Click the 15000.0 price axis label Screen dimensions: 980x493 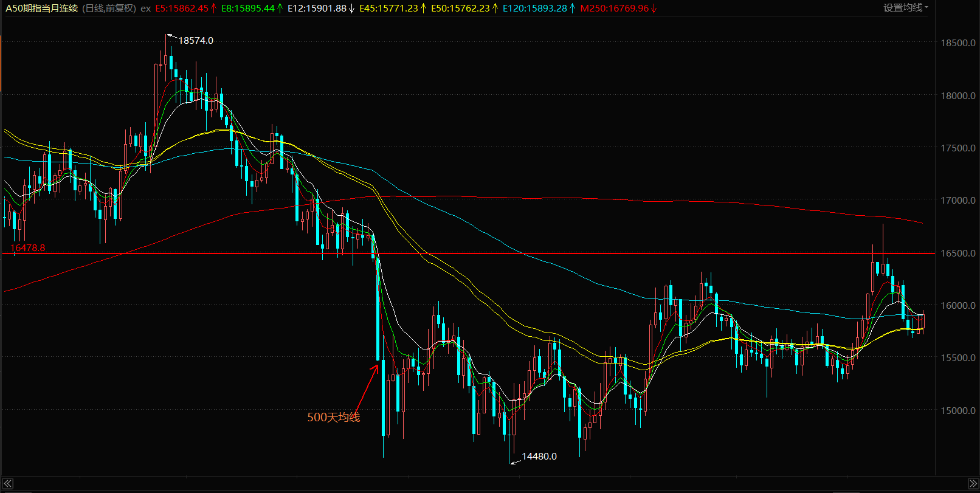click(x=958, y=411)
